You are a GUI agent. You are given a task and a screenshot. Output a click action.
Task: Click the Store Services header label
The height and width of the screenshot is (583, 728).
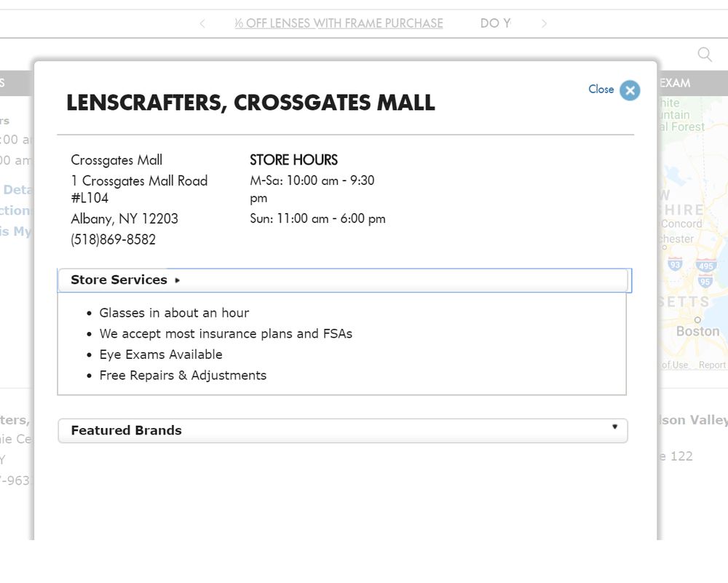(119, 280)
